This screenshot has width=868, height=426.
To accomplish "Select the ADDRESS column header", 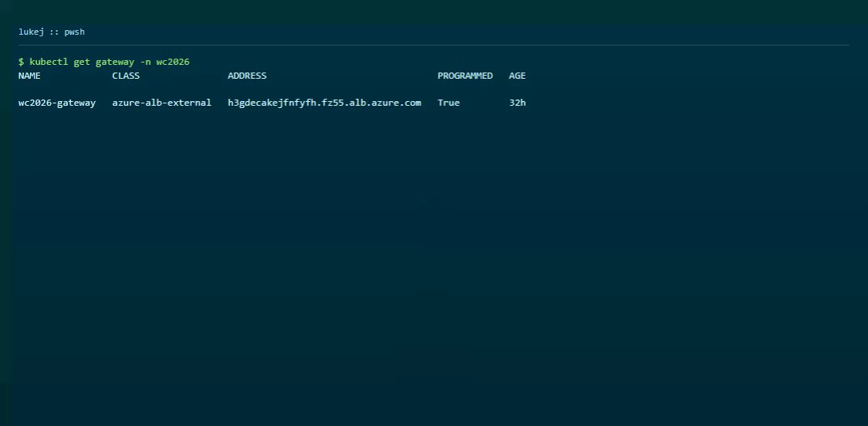I will [247, 76].
